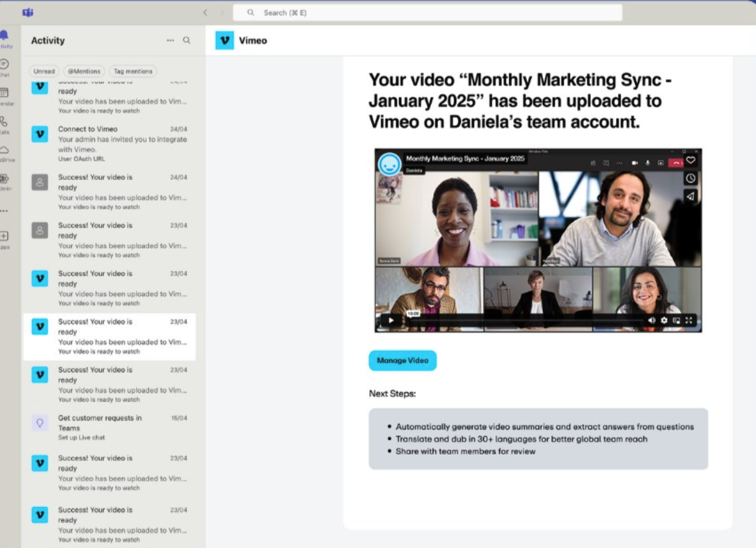Share the video using the paper plane icon
The height and width of the screenshot is (548, 756).
click(x=690, y=196)
